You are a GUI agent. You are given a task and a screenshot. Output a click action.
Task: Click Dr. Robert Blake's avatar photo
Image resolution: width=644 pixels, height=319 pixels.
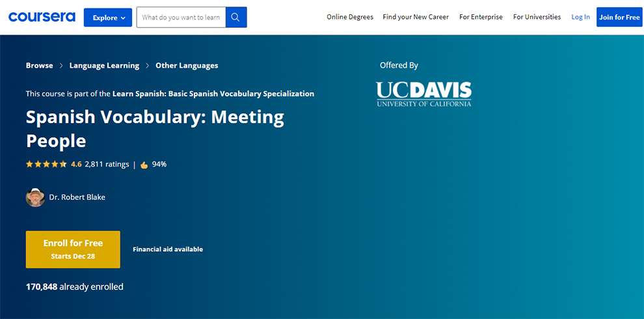(35, 197)
